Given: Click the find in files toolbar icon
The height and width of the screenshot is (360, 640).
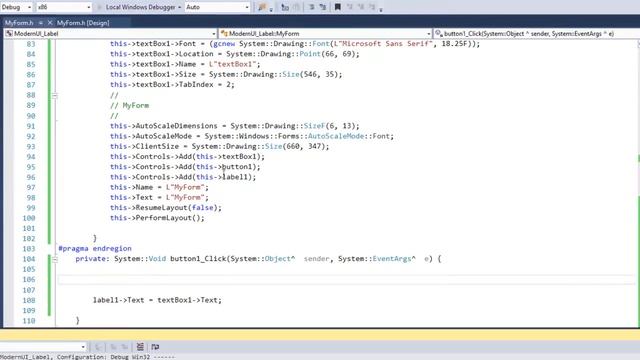Looking at the screenshot, I should [262, 7].
